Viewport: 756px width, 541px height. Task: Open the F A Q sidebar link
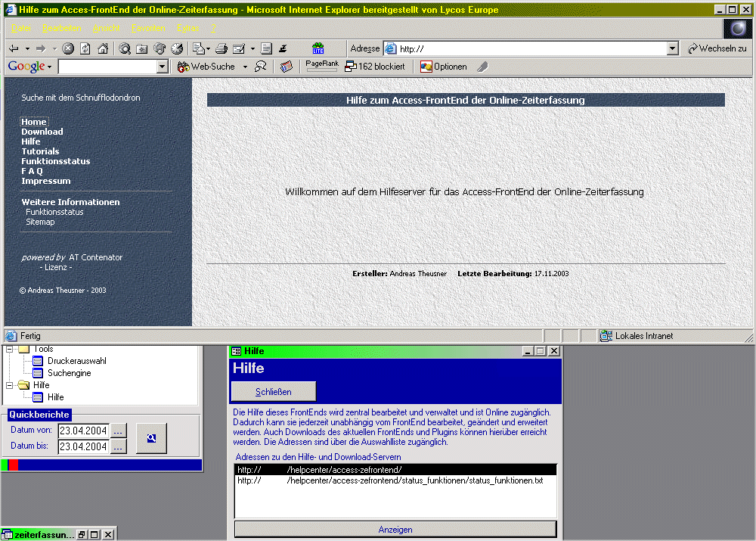(x=32, y=171)
